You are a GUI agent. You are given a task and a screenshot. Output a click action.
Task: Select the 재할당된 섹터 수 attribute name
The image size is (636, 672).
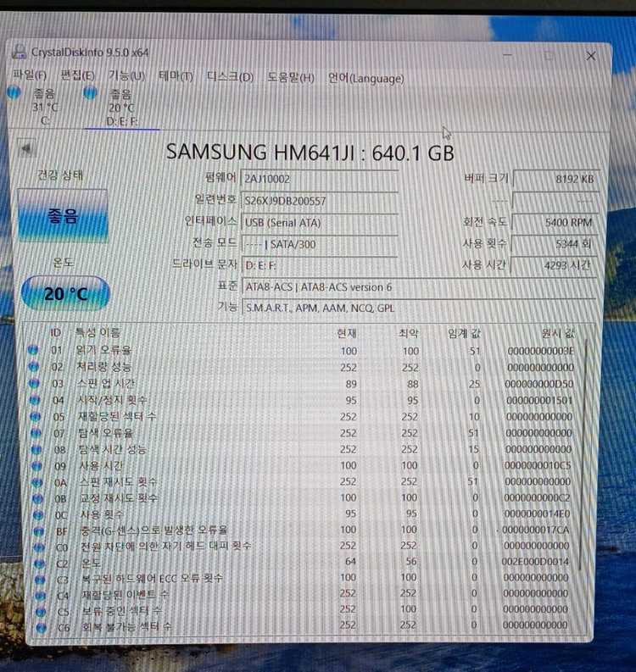(117, 416)
